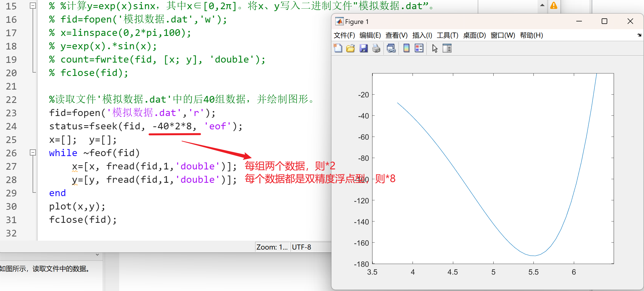Collapse the comment block fold at line 15
This screenshot has height=291, width=644.
33,6
